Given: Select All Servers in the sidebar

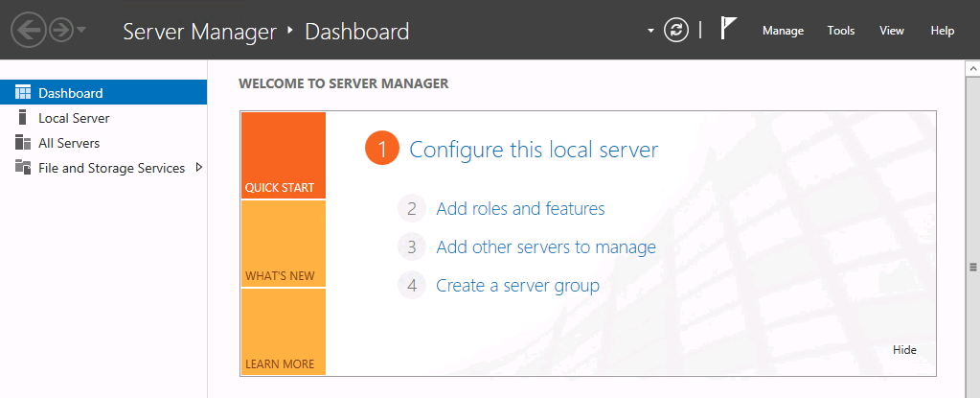Looking at the screenshot, I should pyautogui.click(x=103, y=143).
